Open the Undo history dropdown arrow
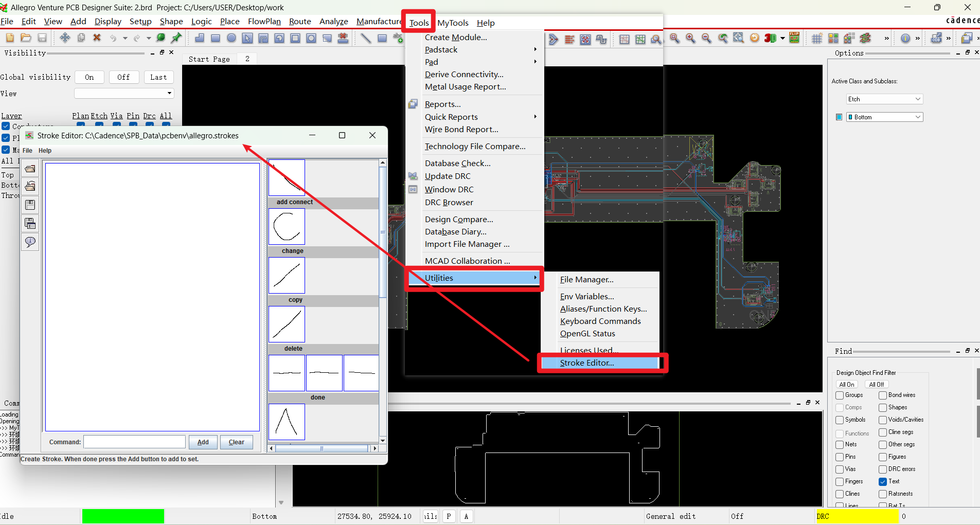The width and height of the screenshot is (980, 525). (x=125, y=39)
